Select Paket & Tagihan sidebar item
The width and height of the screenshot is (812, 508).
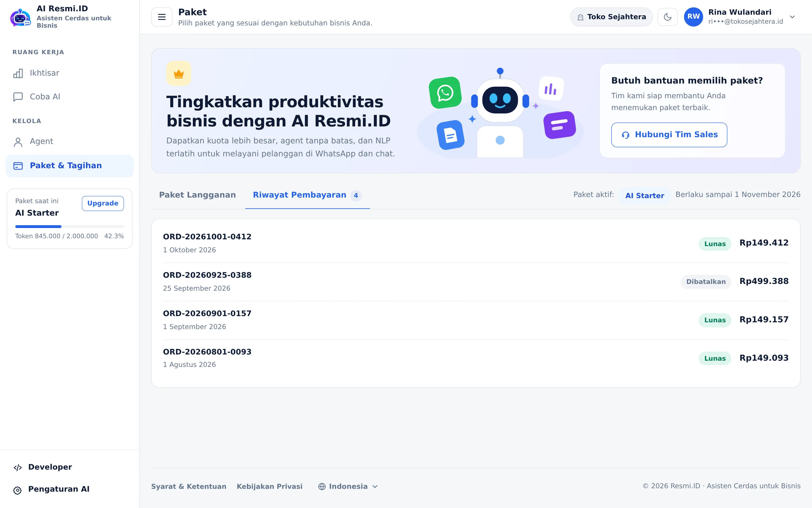[x=69, y=166]
